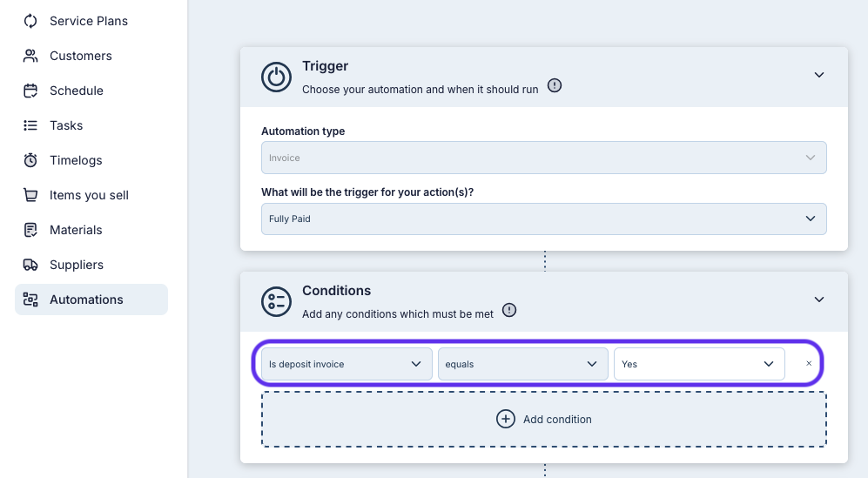Open Automations in the sidebar
Image resolution: width=868 pixels, height=478 pixels.
click(x=86, y=300)
